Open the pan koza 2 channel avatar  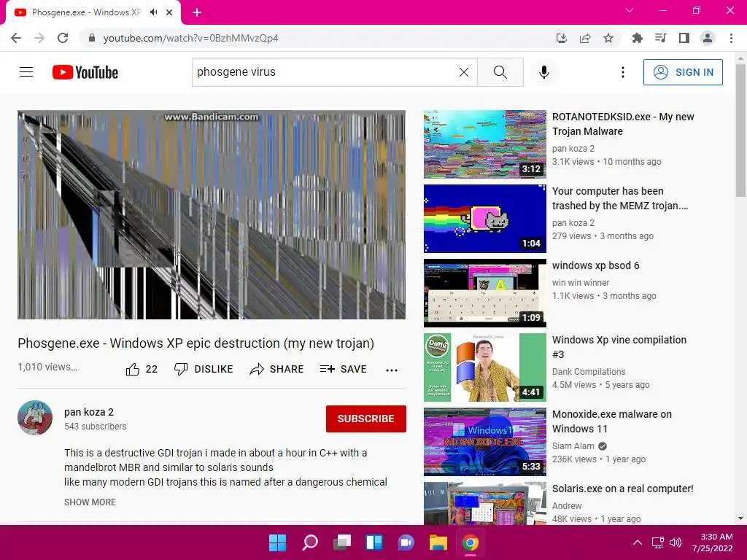[x=35, y=418]
